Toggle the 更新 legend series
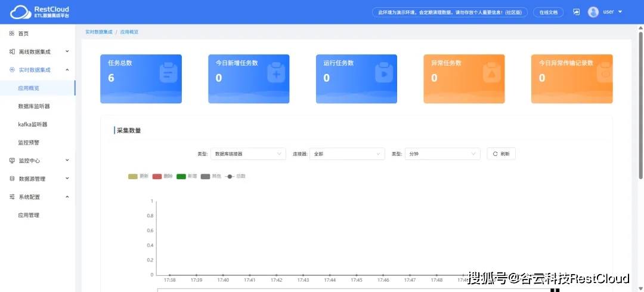Screen dimensions: 644x292 click(x=138, y=176)
